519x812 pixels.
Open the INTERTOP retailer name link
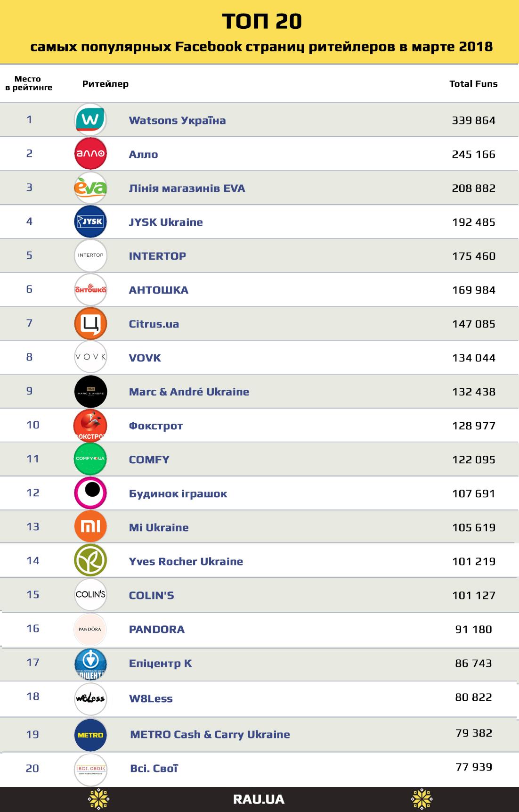coord(157,256)
